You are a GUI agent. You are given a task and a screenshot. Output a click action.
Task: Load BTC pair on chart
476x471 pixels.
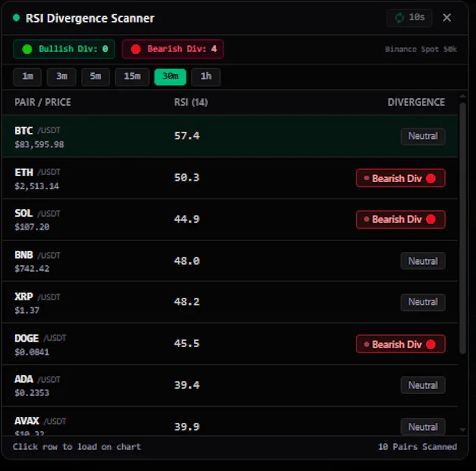pyautogui.click(x=230, y=136)
